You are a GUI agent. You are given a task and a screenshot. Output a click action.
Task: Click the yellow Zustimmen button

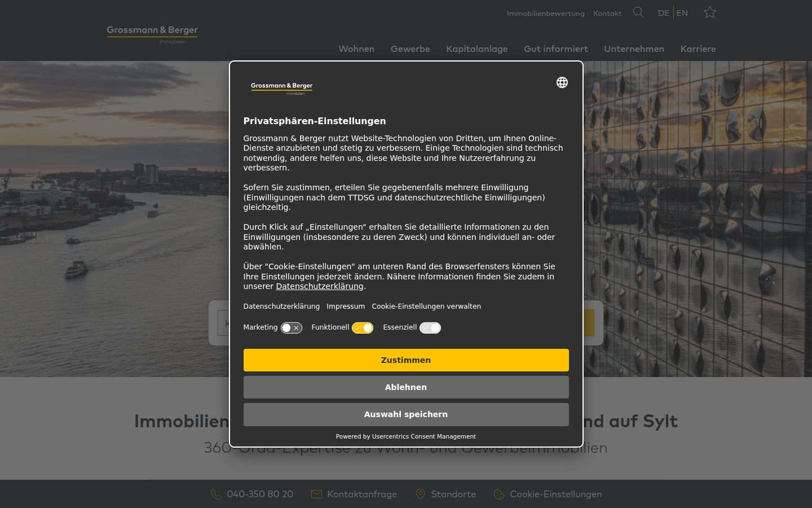point(406,360)
